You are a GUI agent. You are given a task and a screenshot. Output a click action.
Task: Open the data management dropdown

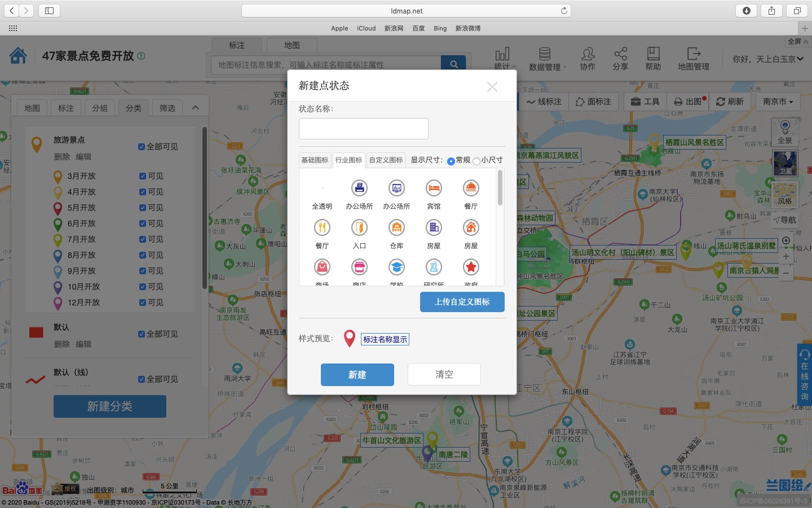pyautogui.click(x=548, y=59)
